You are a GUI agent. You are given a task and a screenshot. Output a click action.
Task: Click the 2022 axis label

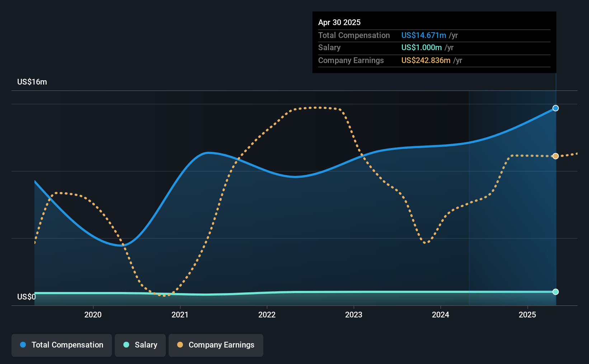267,315
